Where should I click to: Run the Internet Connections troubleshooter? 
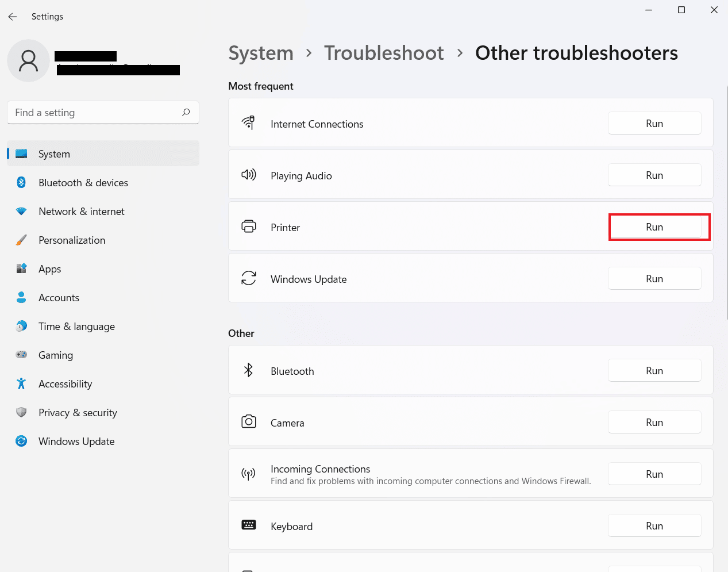[654, 123]
